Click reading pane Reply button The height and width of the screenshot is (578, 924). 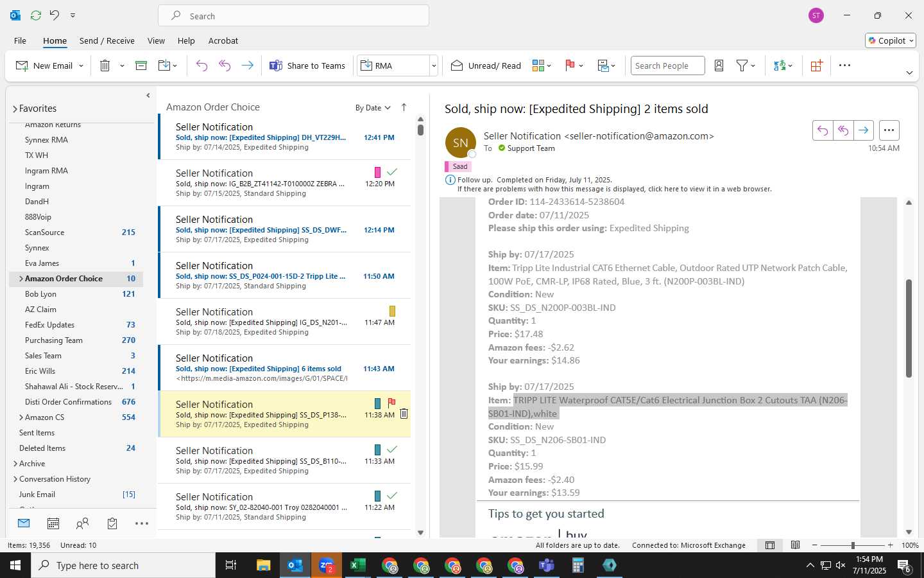pos(823,130)
